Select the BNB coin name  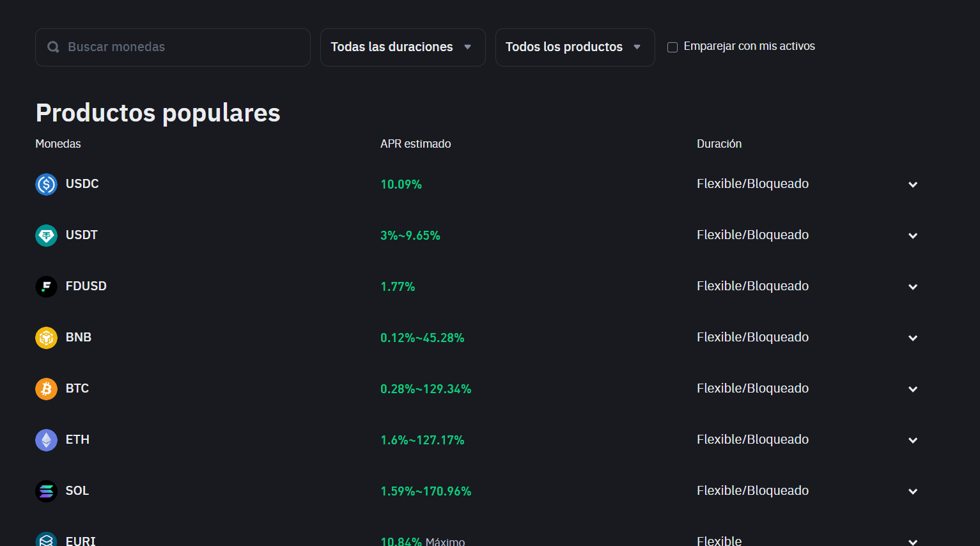click(x=79, y=337)
